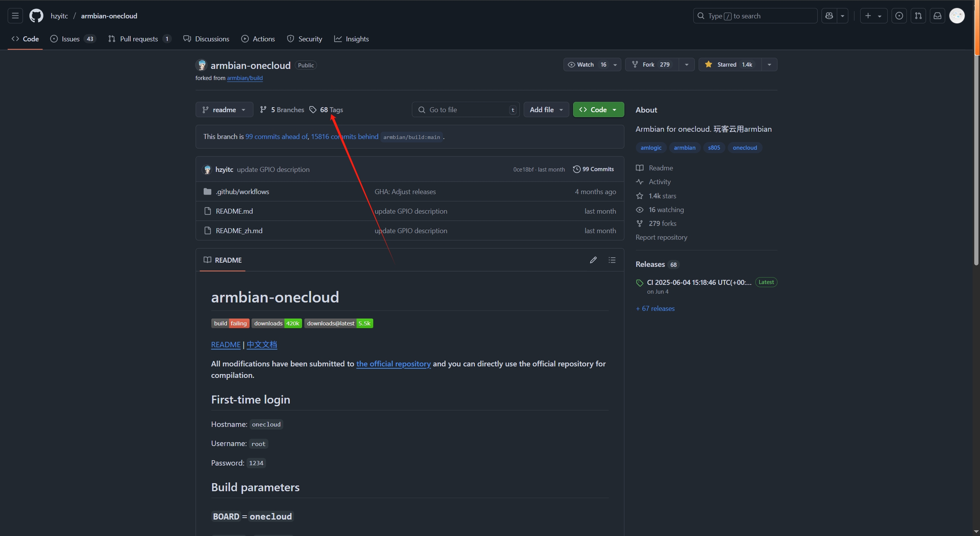The height and width of the screenshot is (536, 980).
Task: Open the Discussions tab
Action: (x=206, y=39)
